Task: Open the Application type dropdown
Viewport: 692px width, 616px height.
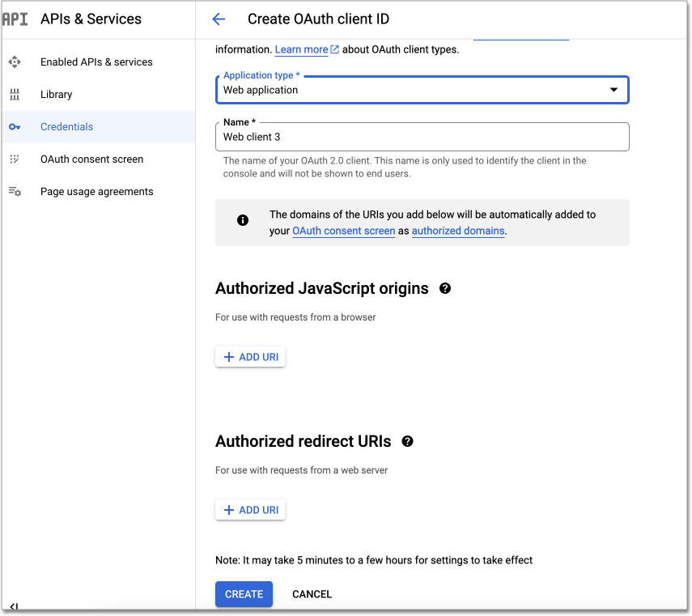Action: click(613, 90)
